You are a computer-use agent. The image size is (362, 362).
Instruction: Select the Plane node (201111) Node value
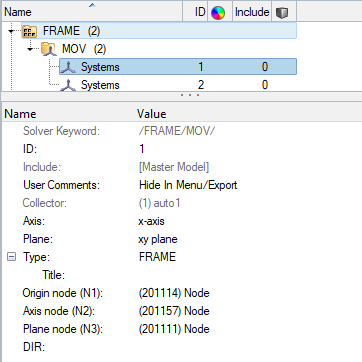point(174,329)
